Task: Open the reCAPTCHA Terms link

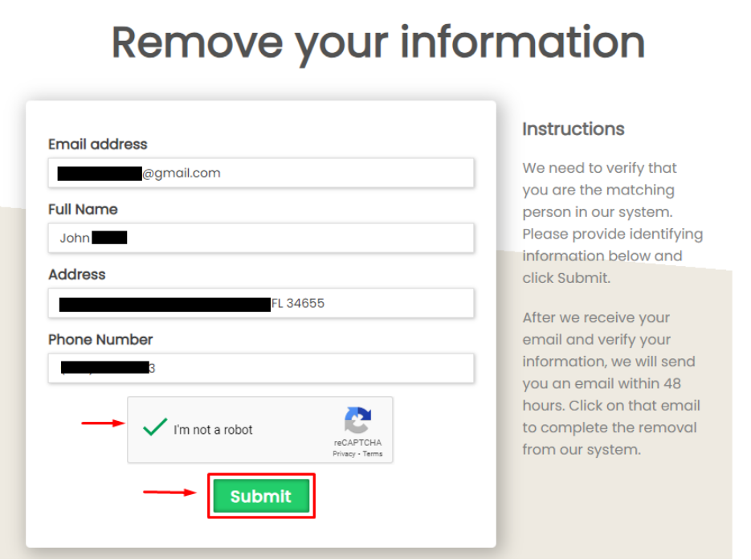Action: point(373,454)
